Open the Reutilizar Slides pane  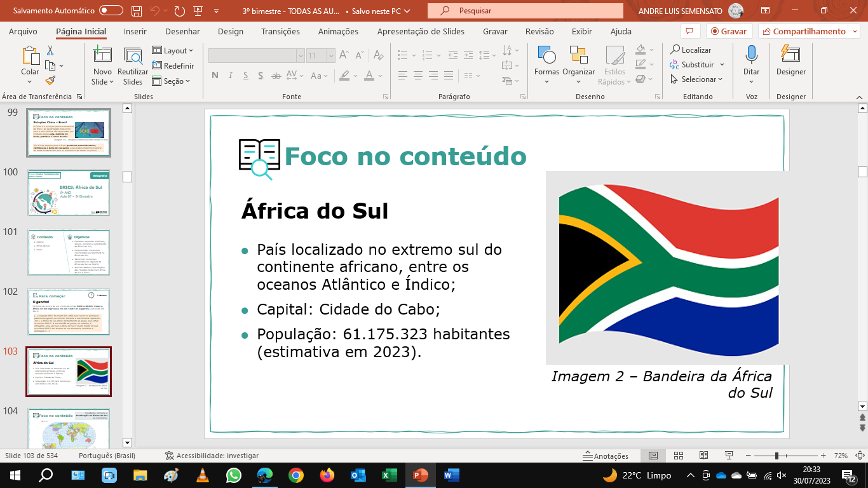tap(133, 65)
